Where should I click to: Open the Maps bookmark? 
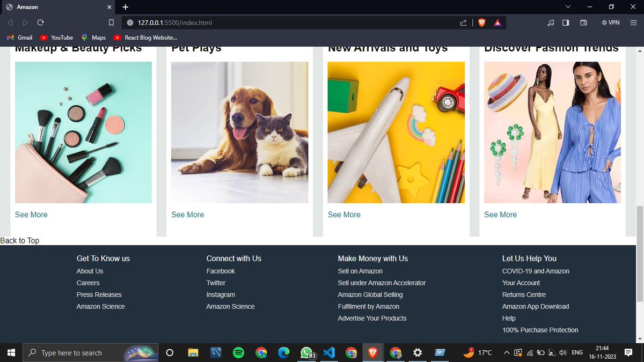click(93, 38)
